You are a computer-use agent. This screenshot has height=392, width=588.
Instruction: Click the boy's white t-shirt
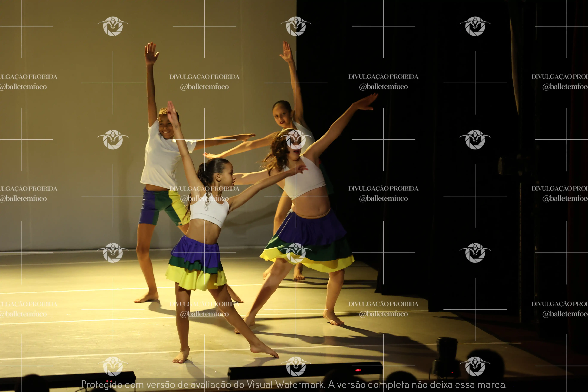tap(160, 160)
